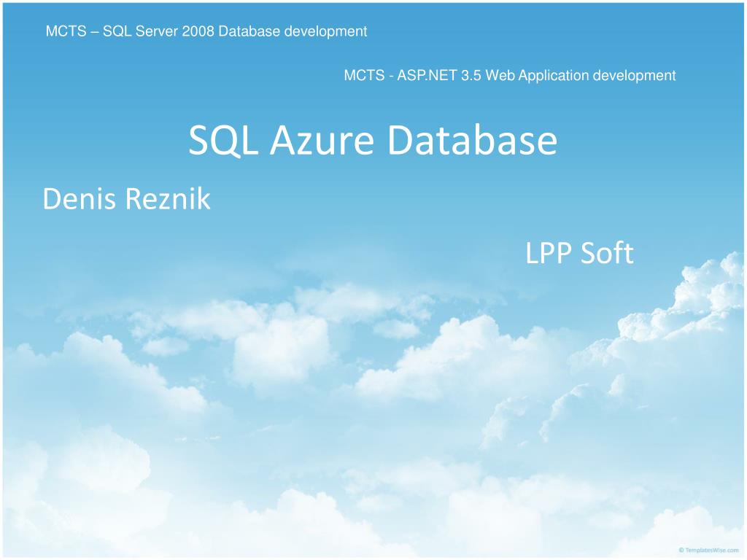
Task: Click the 'Denis Reznik' author name
Action: [126, 198]
